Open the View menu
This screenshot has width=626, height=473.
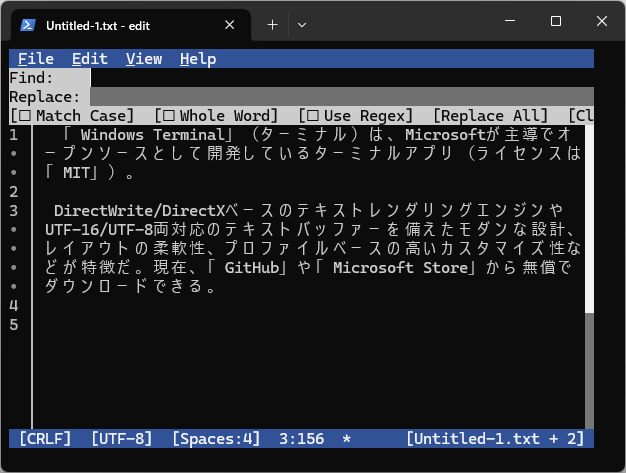pos(144,59)
